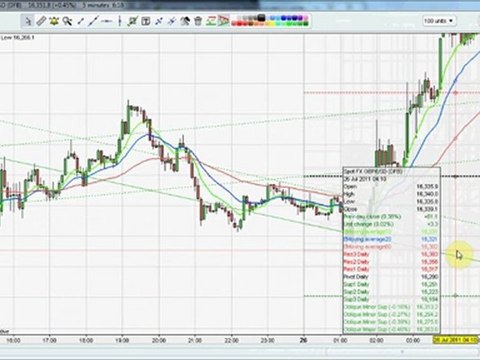Click the Pivot Daily row in tooltip
Image resolution: width=480 pixels, height=360 pixels.
click(391, 277)
